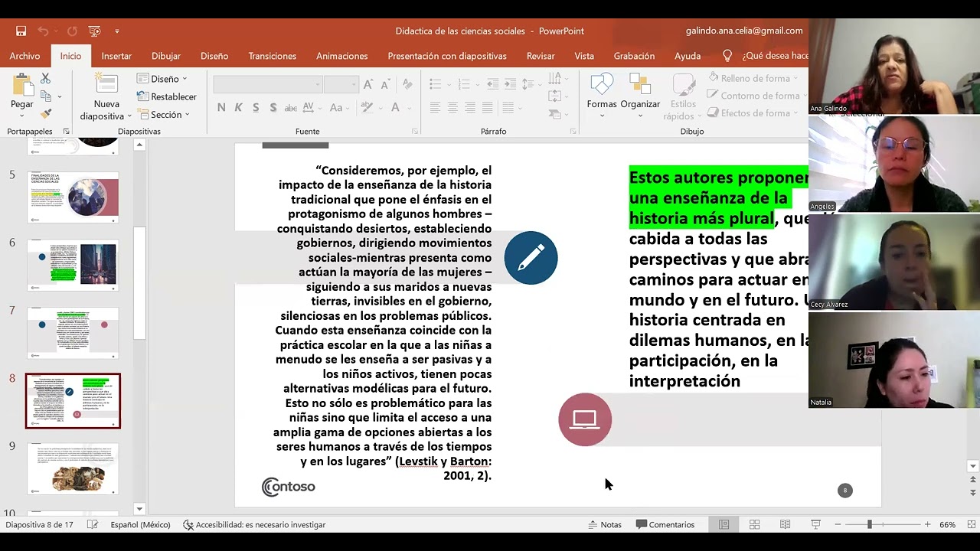Switch to Transiciones tab
980x551 pixels.
pyautogui.click(x=272, y=56)
